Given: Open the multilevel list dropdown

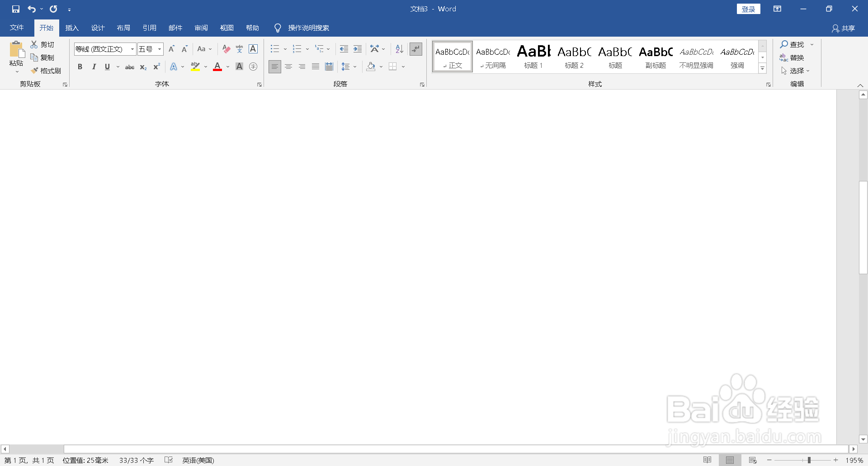Looking at the screenshot, I should [x=328, y=49].
